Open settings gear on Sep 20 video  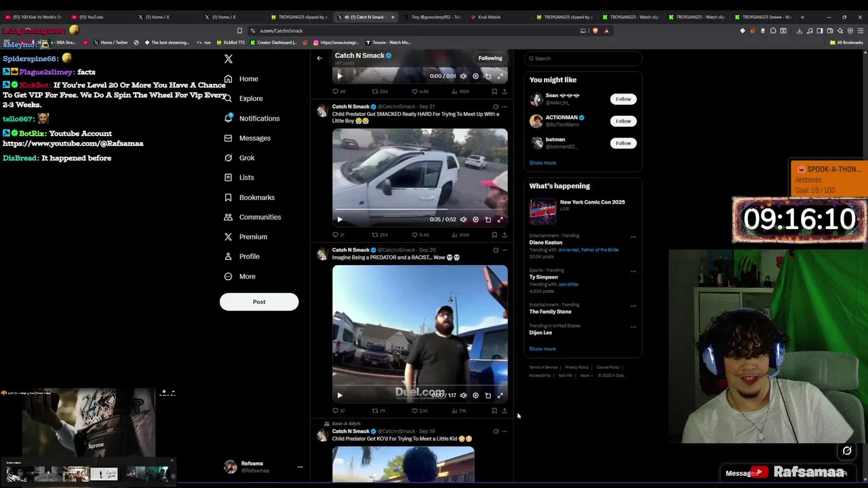tap(475, 395)
